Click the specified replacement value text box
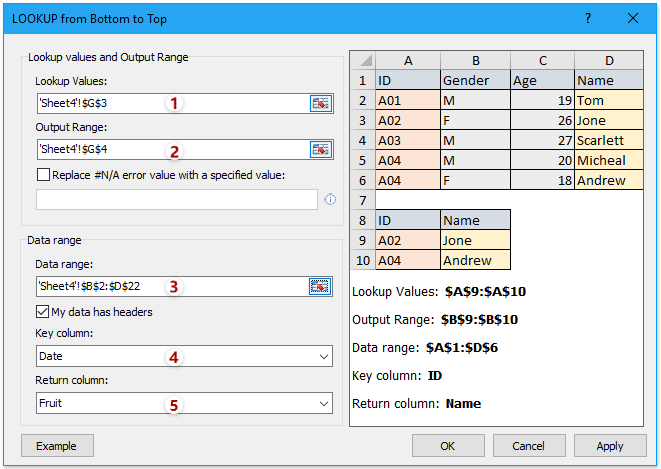Screen dimensions: 661x469 point(177,200)
